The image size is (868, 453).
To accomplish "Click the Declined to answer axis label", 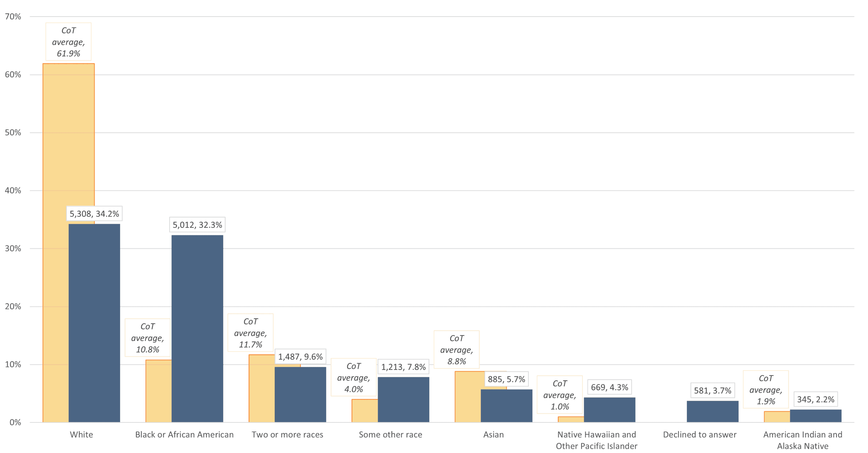I will coord(700,434).
